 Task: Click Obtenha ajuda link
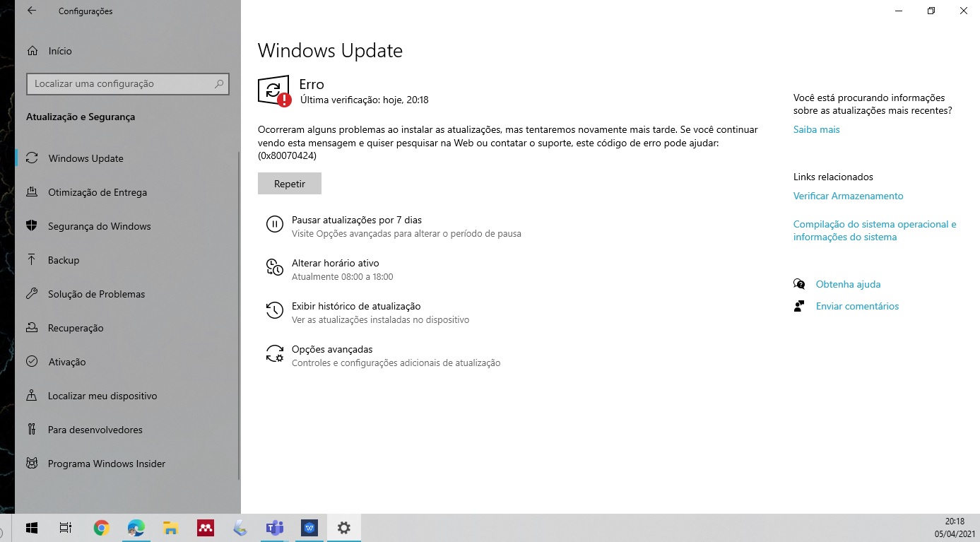coord(848,284)
